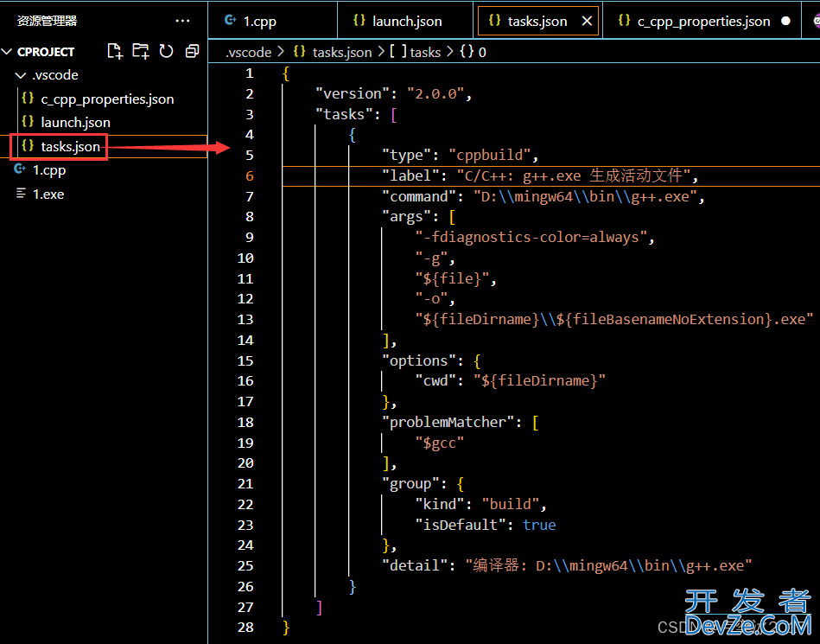Image resolution: width=820 pixels, height=644 pixels.
Task: Activate the tasks.json editor tab
Action: pos(537,21)
